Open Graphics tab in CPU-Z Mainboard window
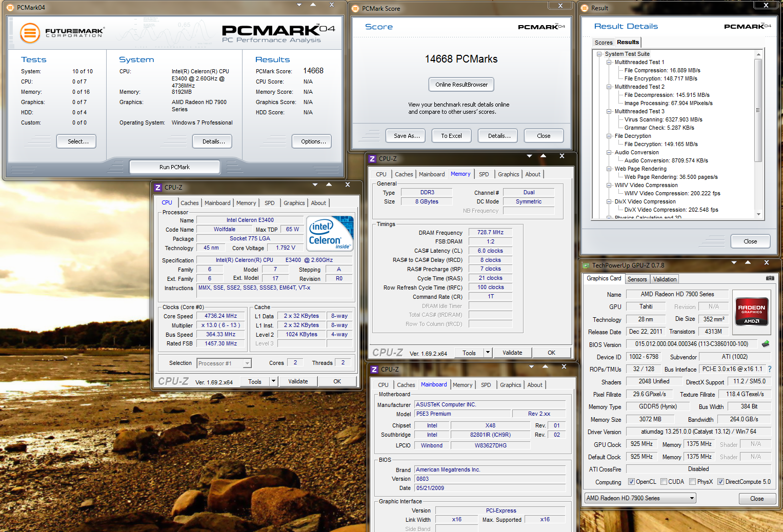The image size is (783, 532). click(510, 385)
